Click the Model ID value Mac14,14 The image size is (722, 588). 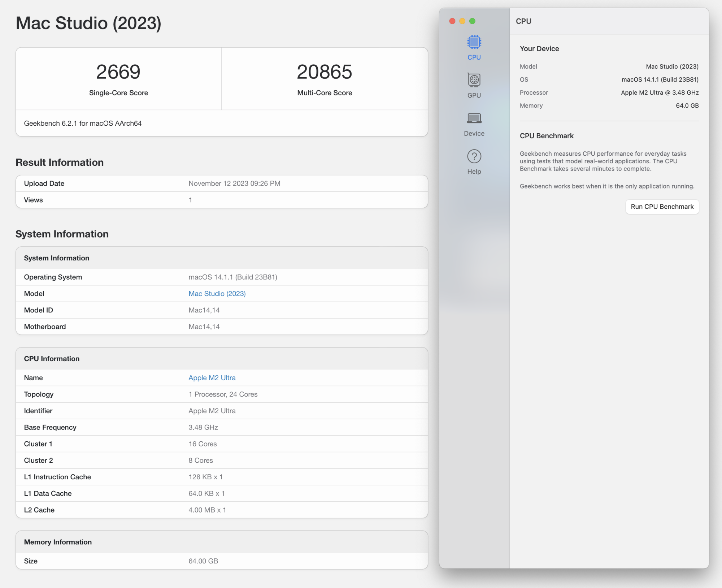[x=204, y=310]
